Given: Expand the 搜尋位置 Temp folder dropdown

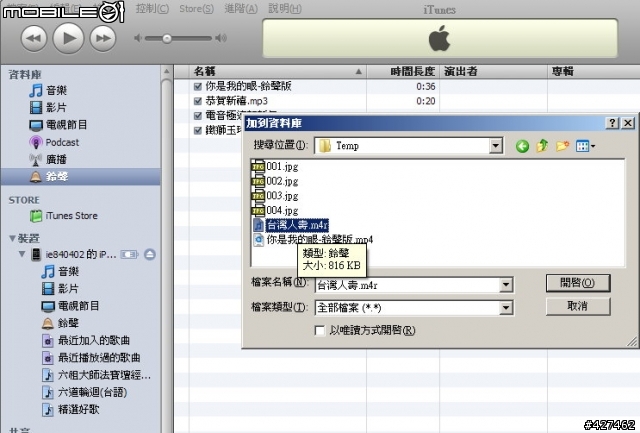Looking at the screenshot, I should click(x=496, y=146).
